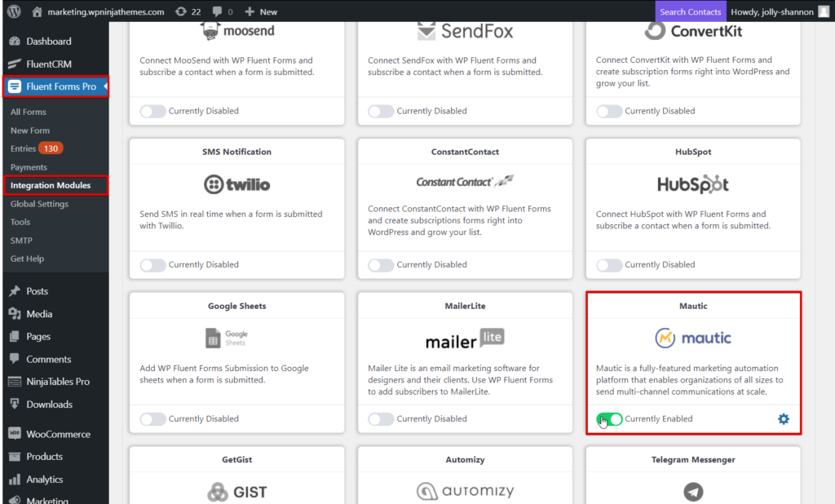The image size is (835, 504).
Task: Click the HubSpot logo
Action: [x=693, y=184]
